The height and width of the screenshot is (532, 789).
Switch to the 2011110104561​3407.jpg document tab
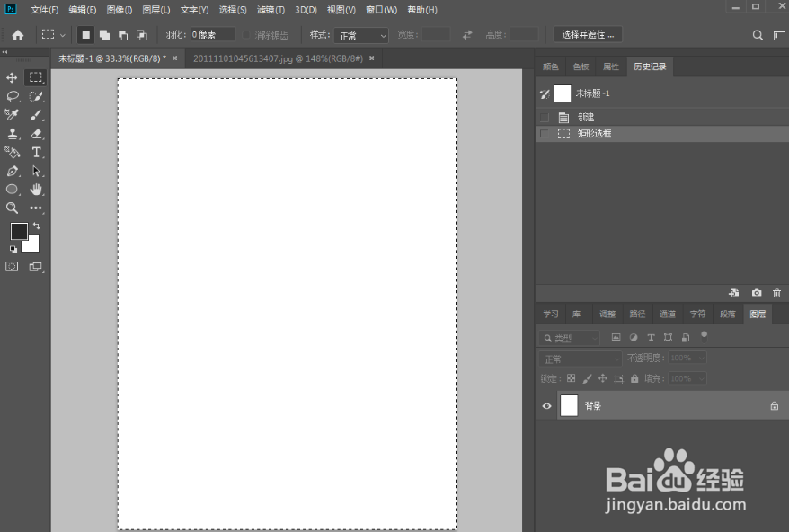coord(279,58)
